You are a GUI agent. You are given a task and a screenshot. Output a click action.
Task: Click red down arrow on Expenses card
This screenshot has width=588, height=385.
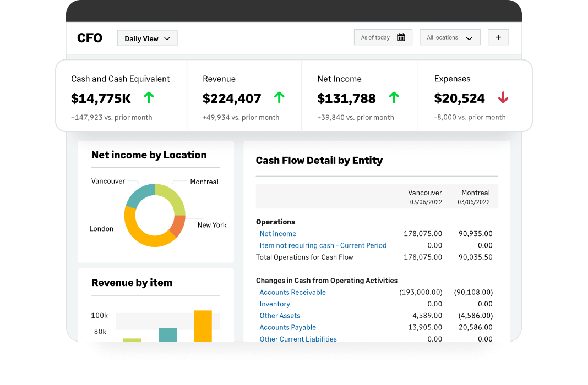tap(503, 97)
